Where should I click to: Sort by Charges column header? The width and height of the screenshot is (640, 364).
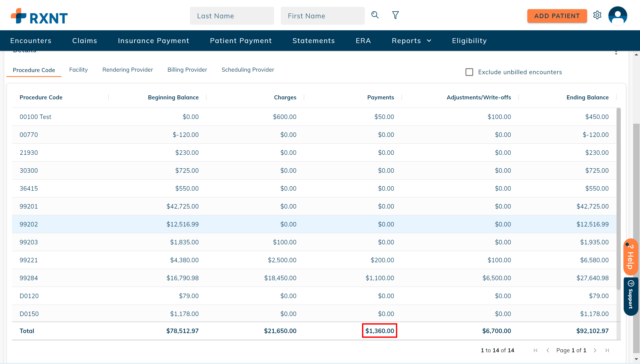point(285,97)
